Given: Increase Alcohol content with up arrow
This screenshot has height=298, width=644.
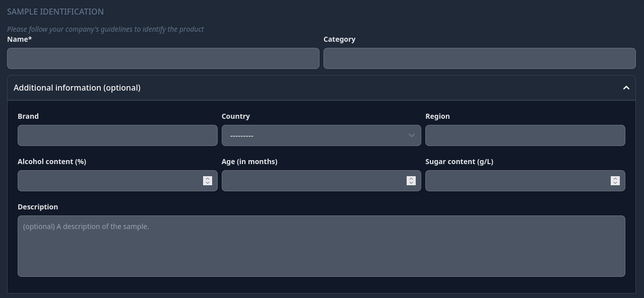Looking at the screenshot, I should coord(208,178).
